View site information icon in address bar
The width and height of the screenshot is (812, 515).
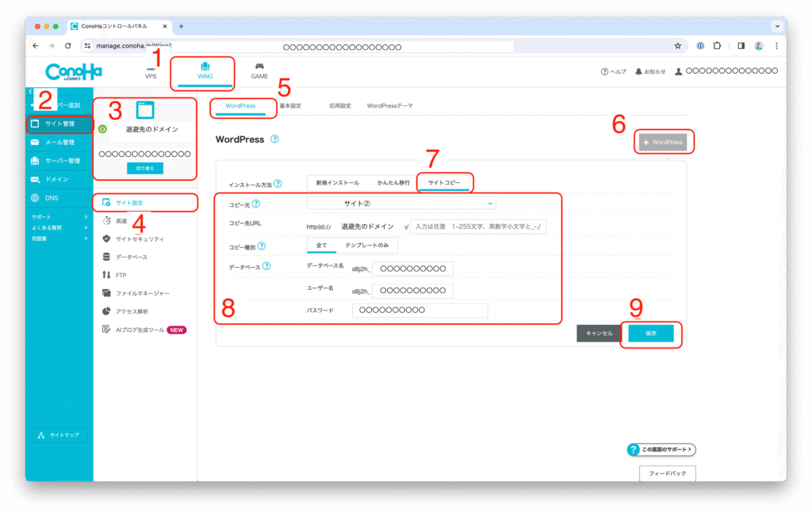[x=87, y=45]
